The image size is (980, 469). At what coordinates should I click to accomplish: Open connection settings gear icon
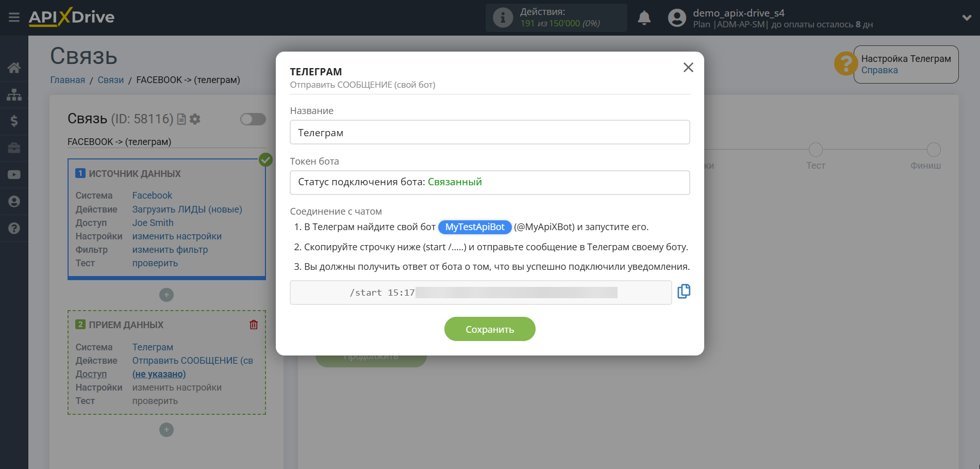(195, 119)
